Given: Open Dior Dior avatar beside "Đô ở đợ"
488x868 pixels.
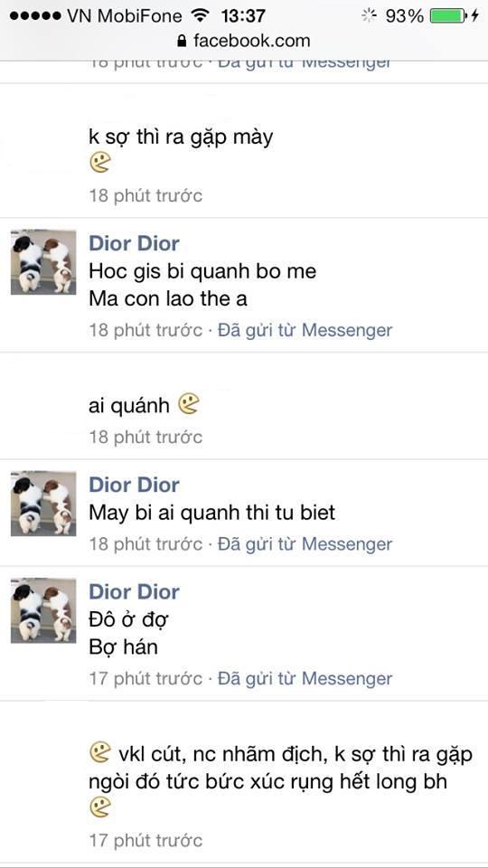Looking at the screenshot, I should (x=43, y=610).
